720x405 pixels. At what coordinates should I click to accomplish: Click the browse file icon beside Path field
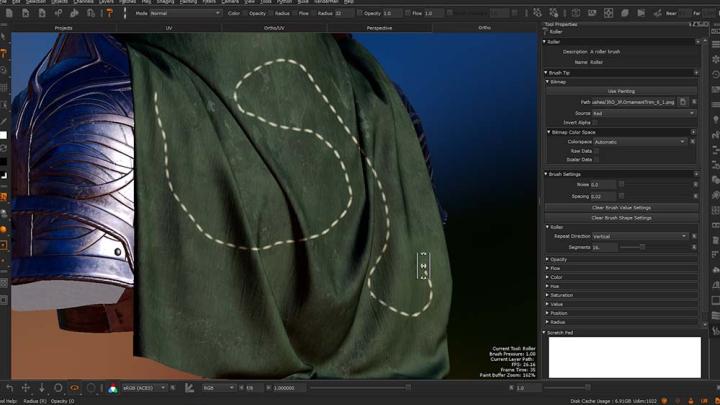pos(683,102)
